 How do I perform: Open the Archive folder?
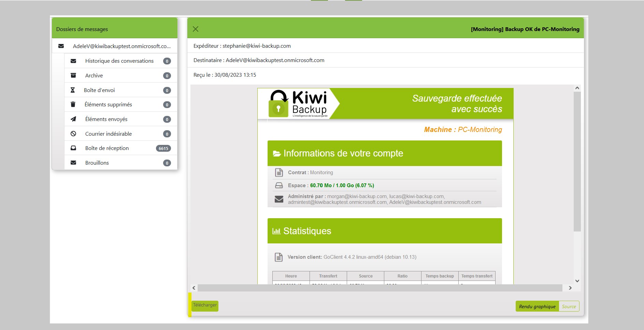[x=121, y=75]
